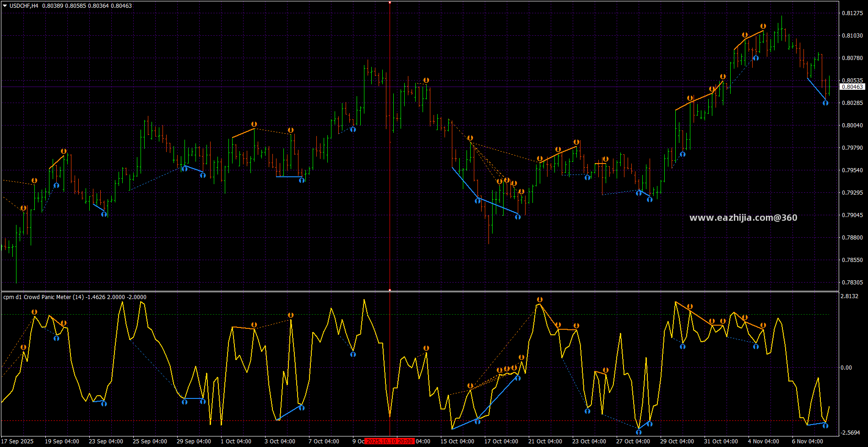868x447 pixels.
Task: Click the blue marker at the latest price low
Action: 825,103
